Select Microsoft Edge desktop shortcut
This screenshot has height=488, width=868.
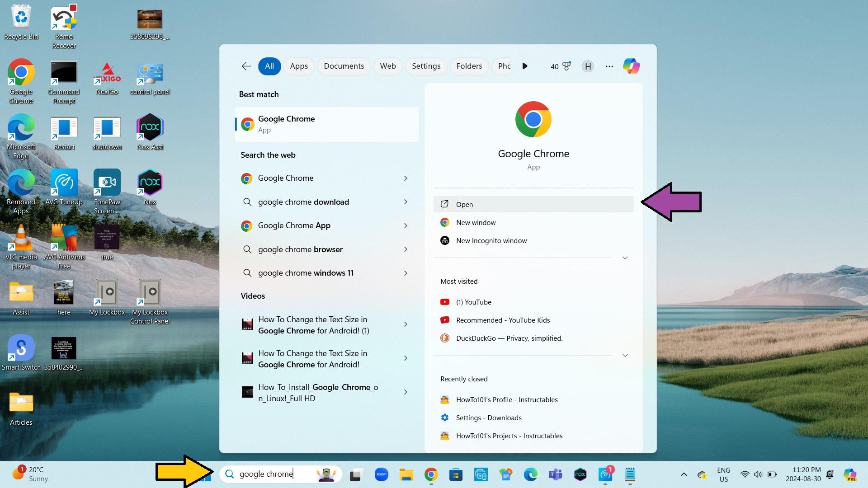click(x=21, y=137)
